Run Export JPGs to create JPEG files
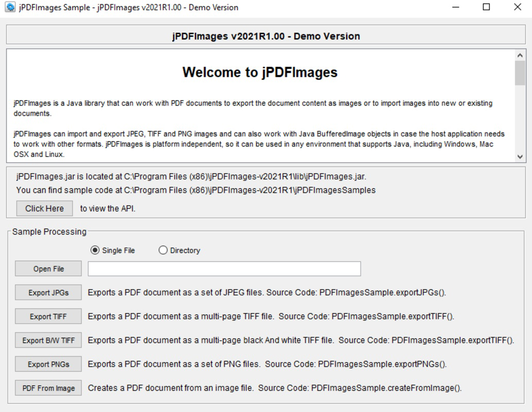Screen dimensions: 532x412 [48, 292]
